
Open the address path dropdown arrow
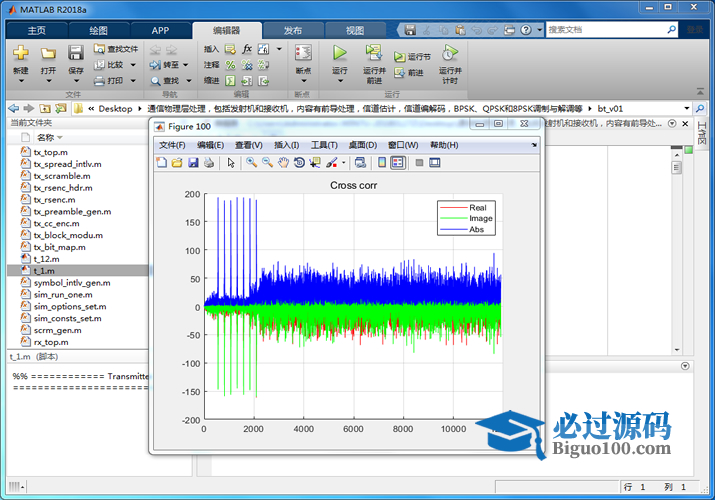[x=686, y=108]
